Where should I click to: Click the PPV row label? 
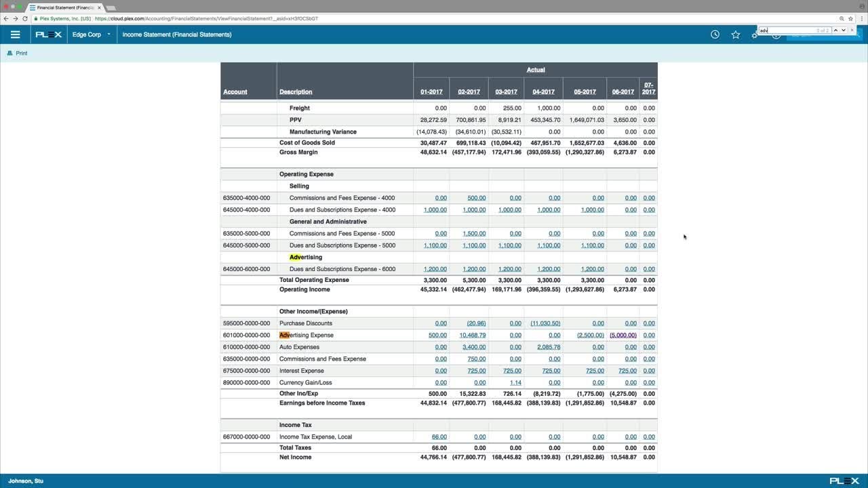coord(296,120)
